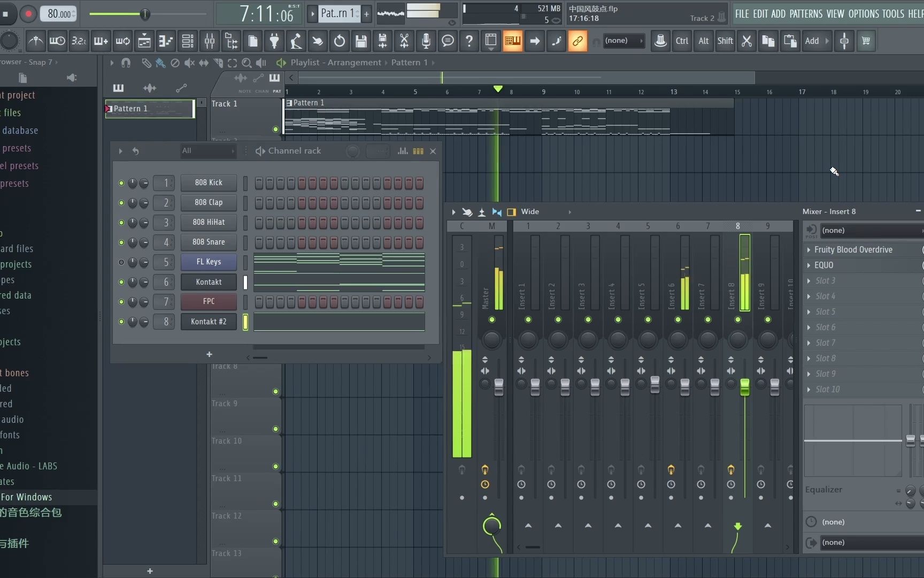Open the Channel rack graph editor

coord(403,151)
